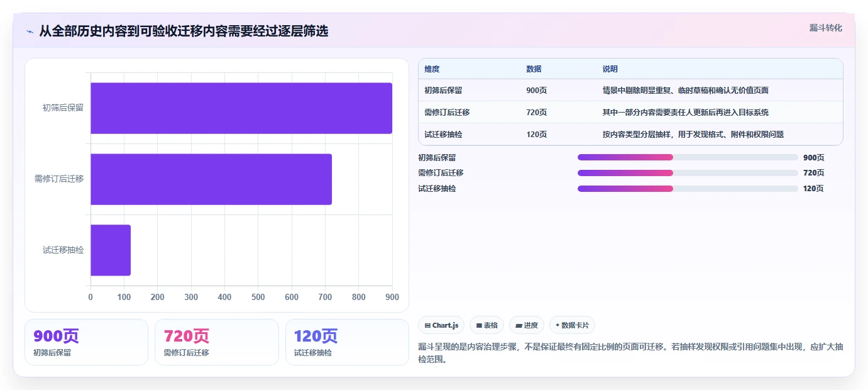
Task: Click the 900页 value beside progress bar
Action: pyautogui.click(x=813, y=157)
